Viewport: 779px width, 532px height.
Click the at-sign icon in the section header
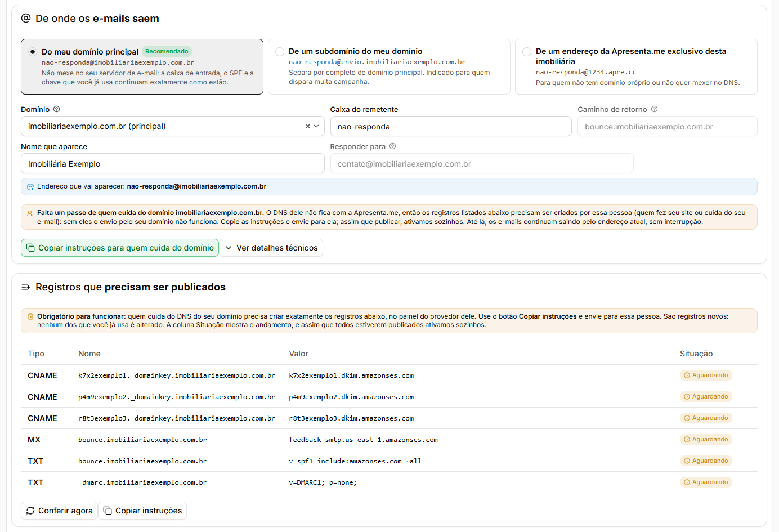point(26,18)
